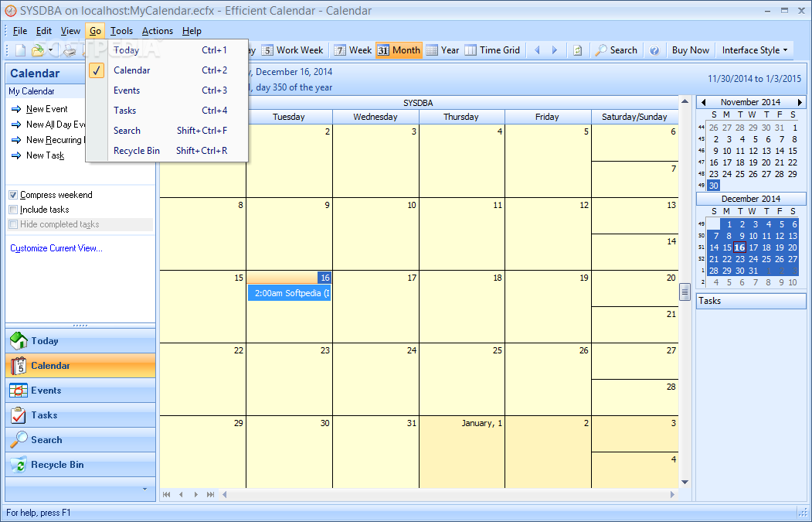This screenshot has width=812, height=522.
Task: Click the New Event link
Action: [x=46, y=109]
